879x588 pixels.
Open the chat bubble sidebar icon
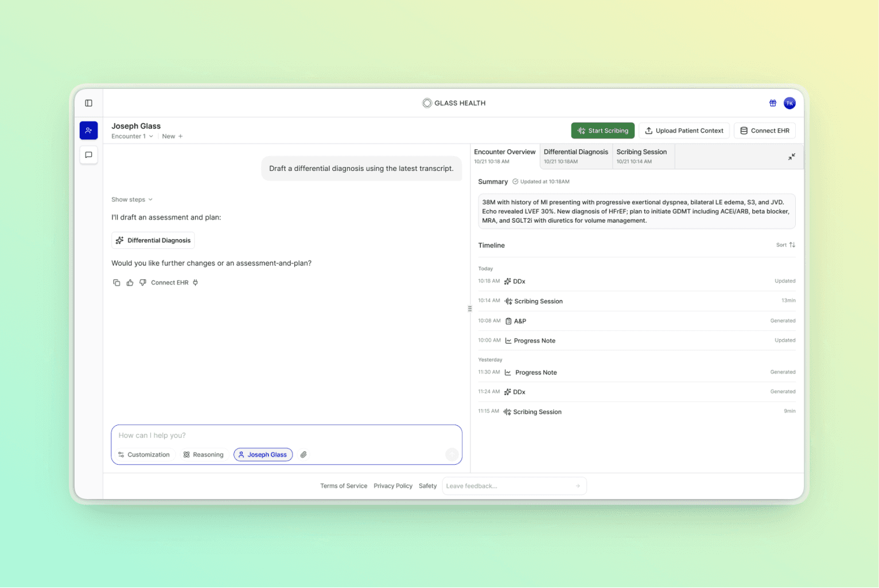tap(88, 155)
